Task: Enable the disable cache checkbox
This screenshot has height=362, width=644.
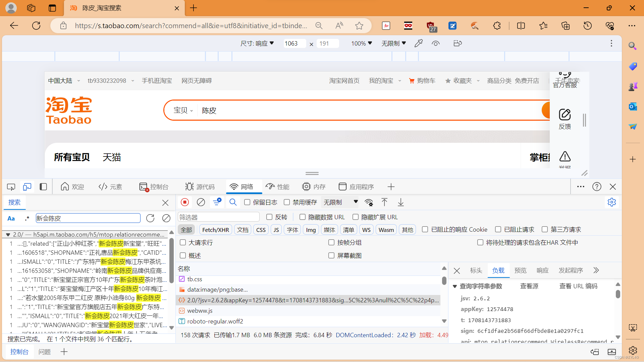Action: point(287,202)
